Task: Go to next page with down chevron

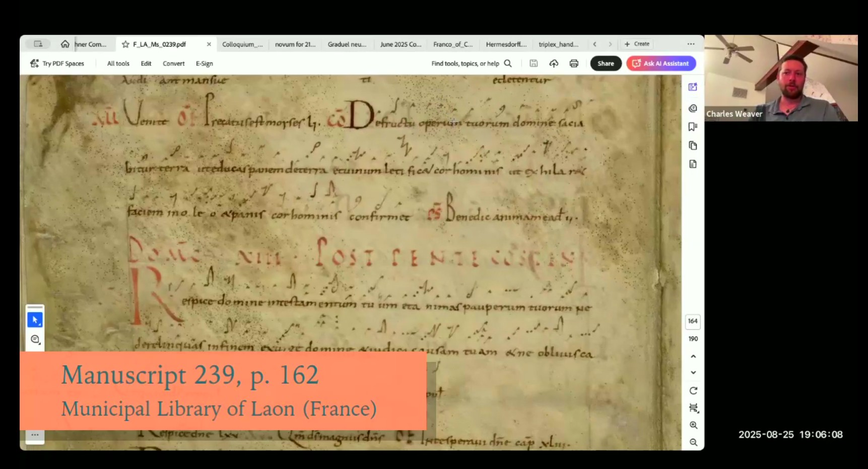Action: pyautogui.click(x=693, y=373)
